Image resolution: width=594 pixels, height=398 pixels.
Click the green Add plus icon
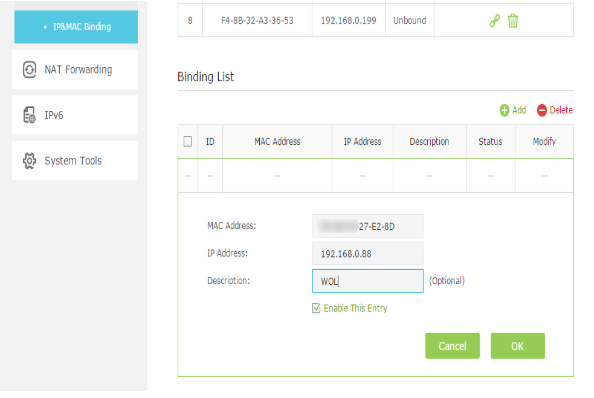504,110
